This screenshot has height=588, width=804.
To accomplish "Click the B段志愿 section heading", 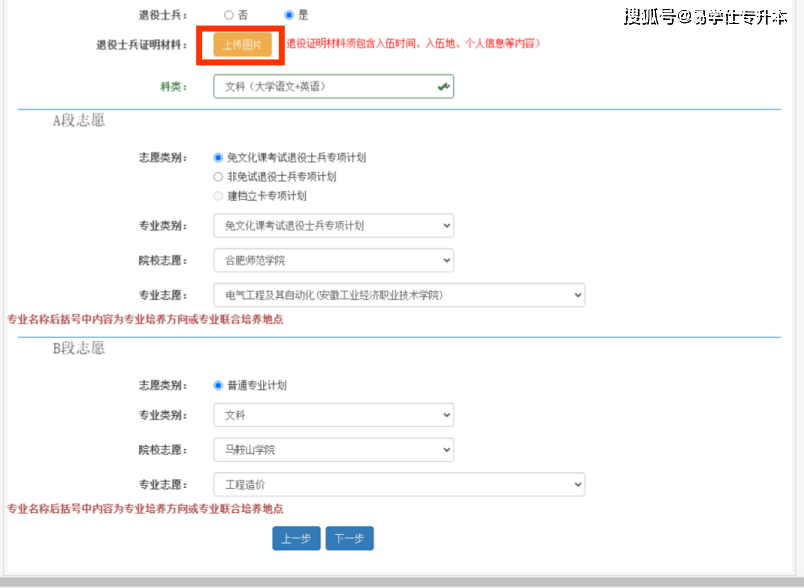I will (x=79, y=349).
